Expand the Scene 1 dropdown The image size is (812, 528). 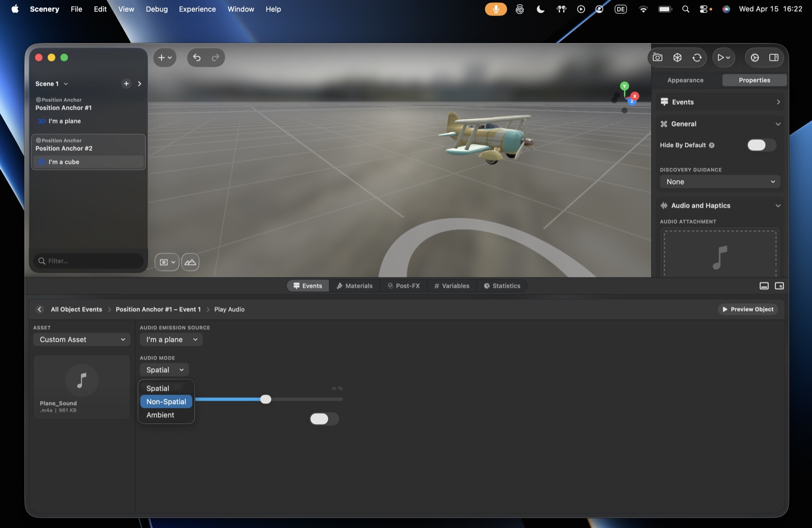[x=52, y=84]
